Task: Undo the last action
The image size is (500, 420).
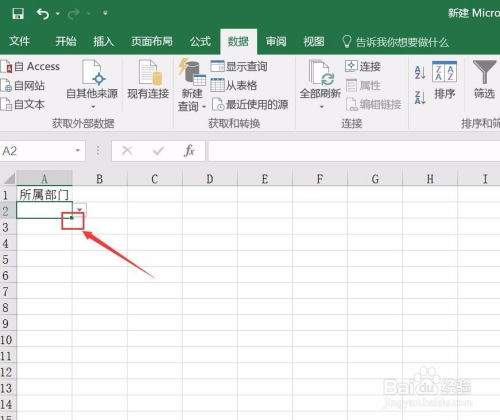Action: click(43, 14)
